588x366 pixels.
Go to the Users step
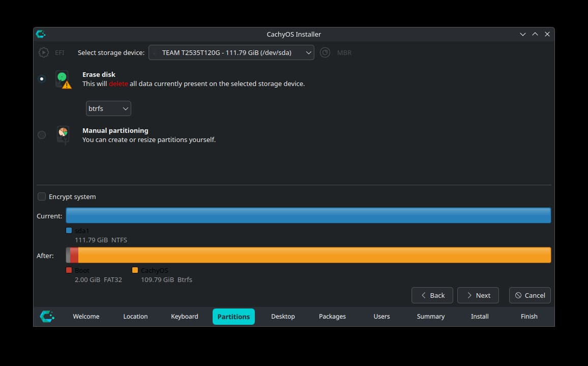coord(382,317)
